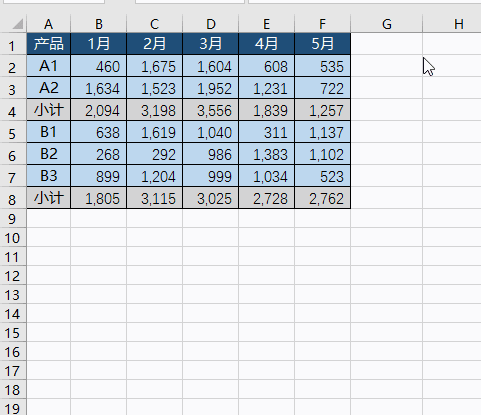
Task: Select cell containing 311
Action: [x=267, y=132]
